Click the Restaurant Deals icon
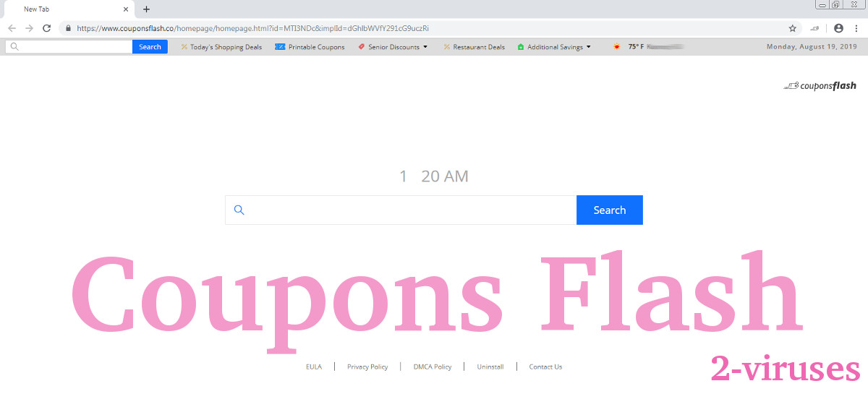868x394 pixels. coord(447,47)
